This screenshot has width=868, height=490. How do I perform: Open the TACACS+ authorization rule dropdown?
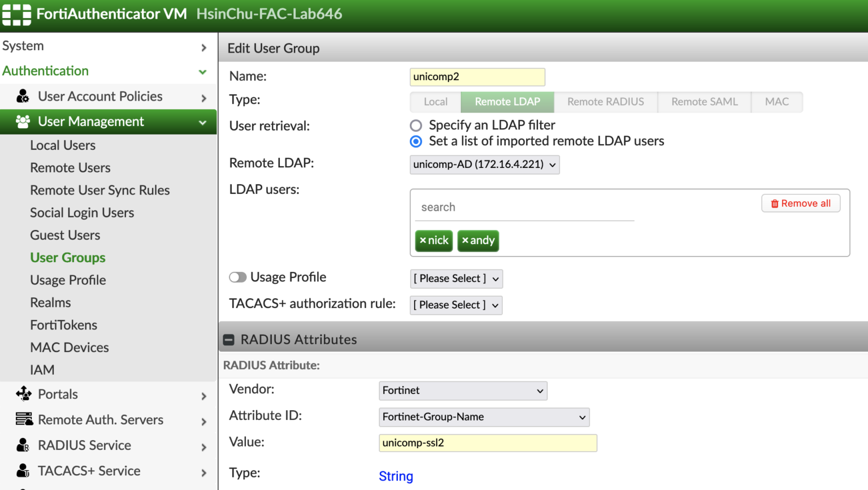(x=456, y=305)
